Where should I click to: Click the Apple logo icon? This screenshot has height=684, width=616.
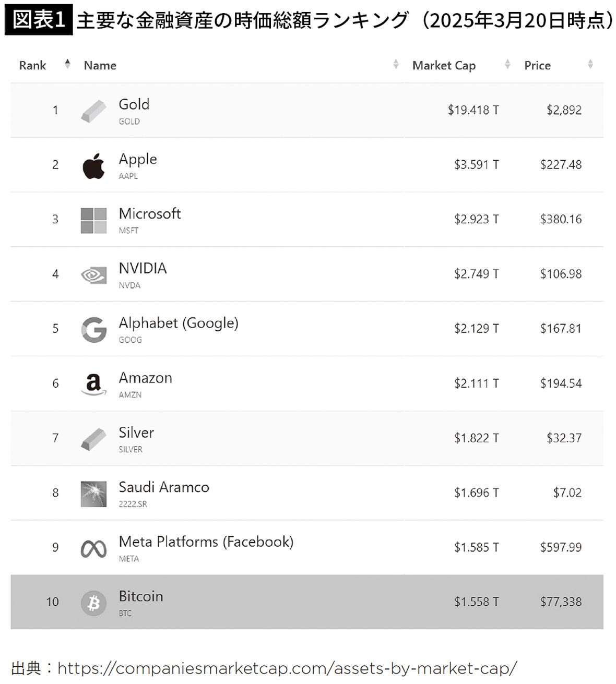point(93,165)
